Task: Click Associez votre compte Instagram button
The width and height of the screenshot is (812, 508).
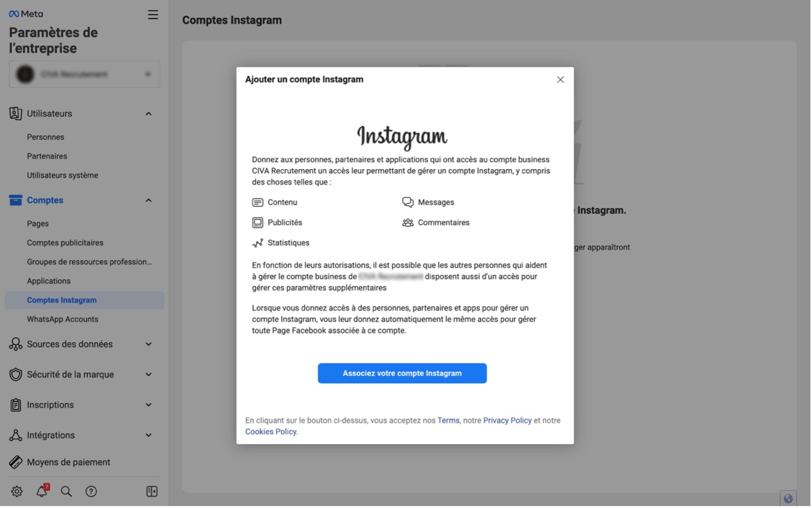Action: pos(403,374)
